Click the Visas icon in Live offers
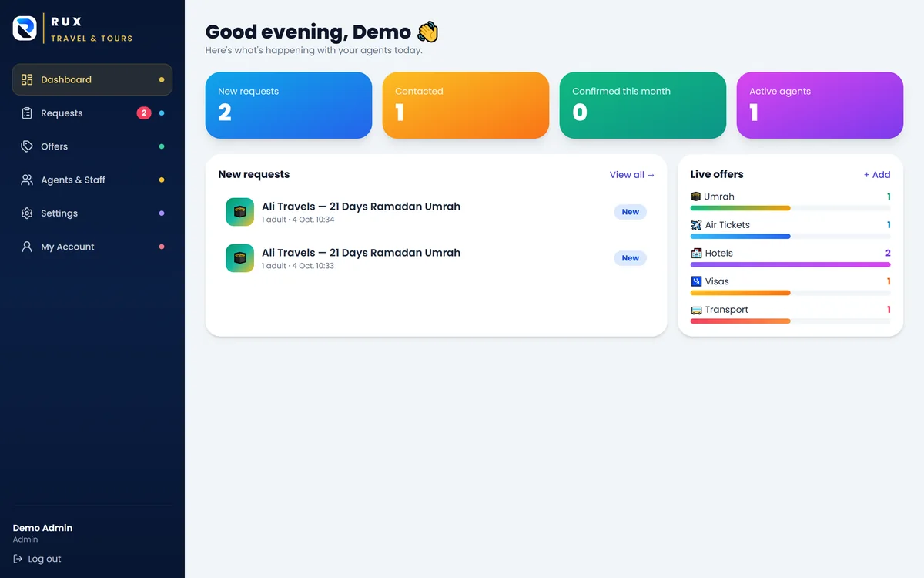Image resolution: width=924 pixels, height=578 pixels. [696, 281]
